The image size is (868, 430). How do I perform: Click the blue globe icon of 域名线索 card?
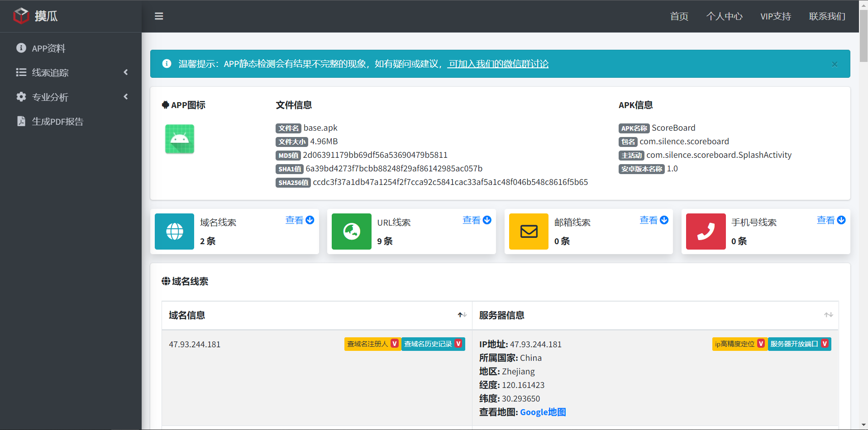(175, 232)
